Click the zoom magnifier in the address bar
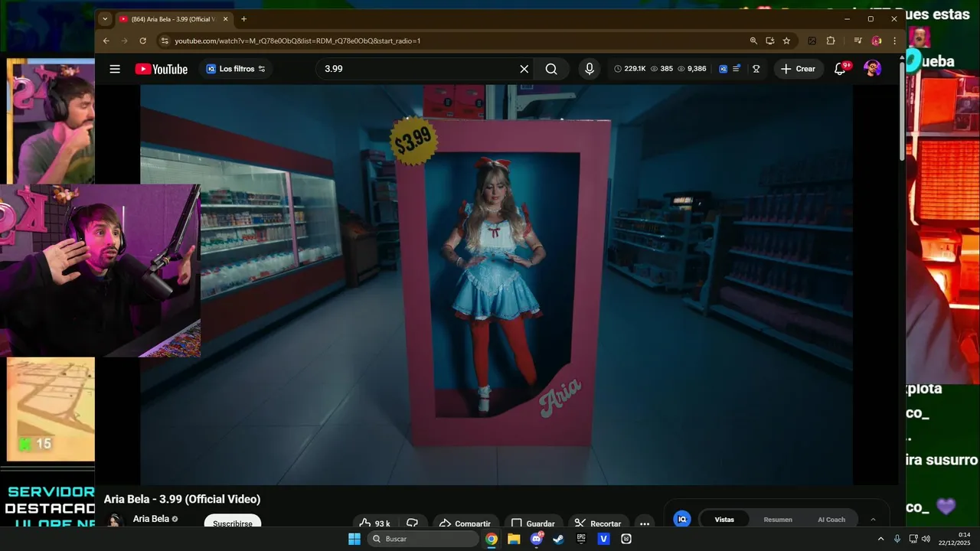980x551 pixels. 753,41
